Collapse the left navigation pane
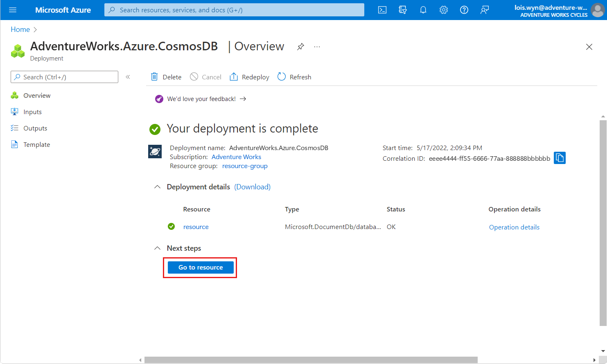This screenshot has height=364, width=607. (128, 77)
